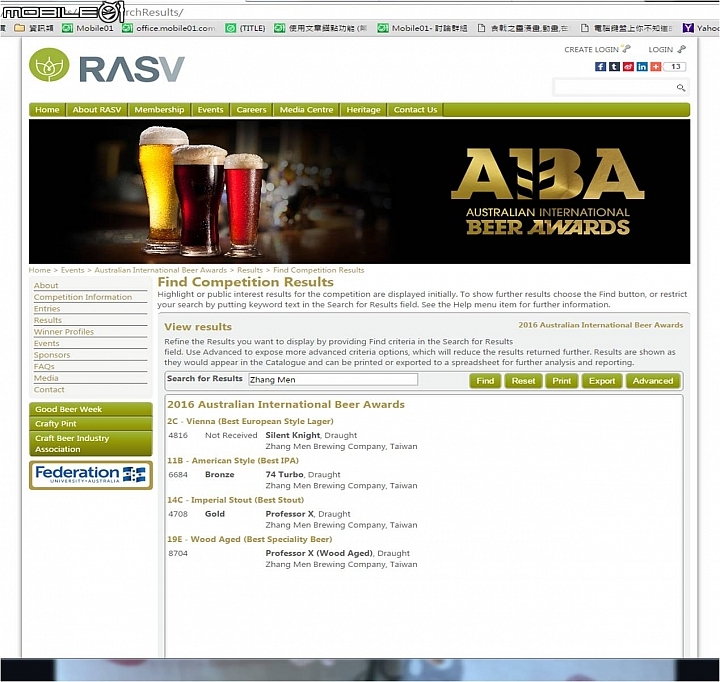Screen dimensions: 720x682
Task: Click the Gold award label
Action: click(215, 514)
